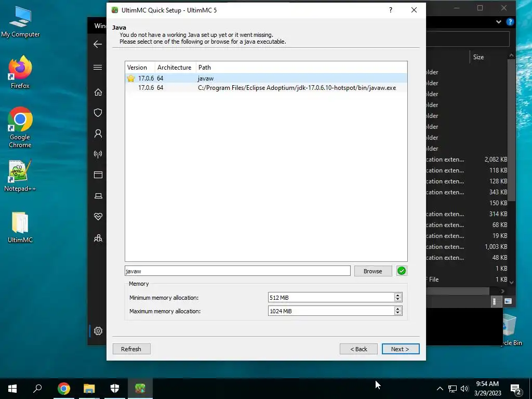This screenshot has height=399, width=532.
Task: Select the 1,003 KB file row
Action: click(x=467, y=247)
